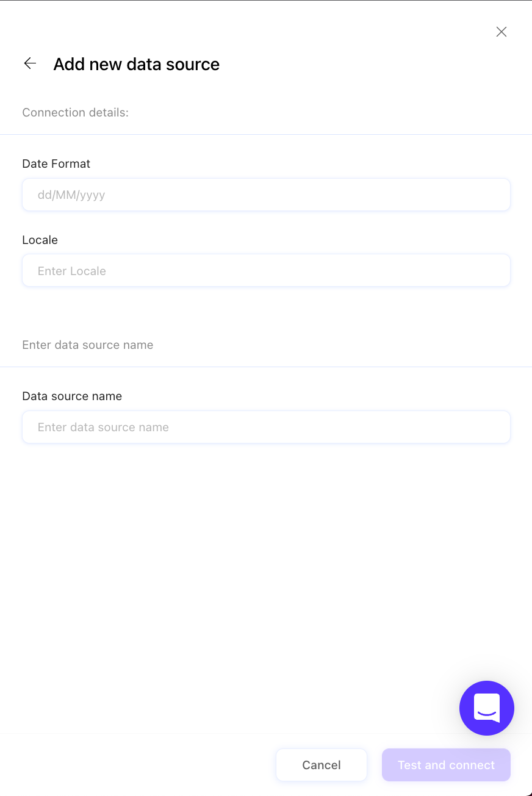Viewport: 532px width, 796px height.
Task: Click the divider line under Connection details
Action: [266, 134]
